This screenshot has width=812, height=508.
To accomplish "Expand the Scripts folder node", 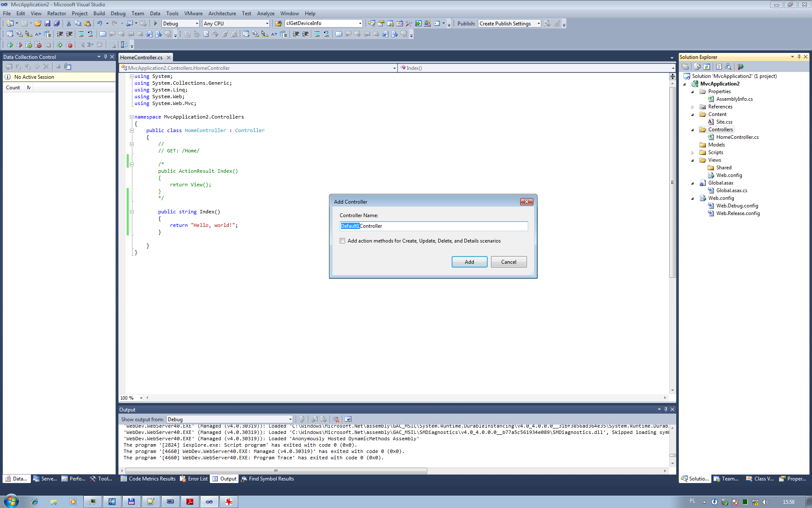I will tap(692, 153).
